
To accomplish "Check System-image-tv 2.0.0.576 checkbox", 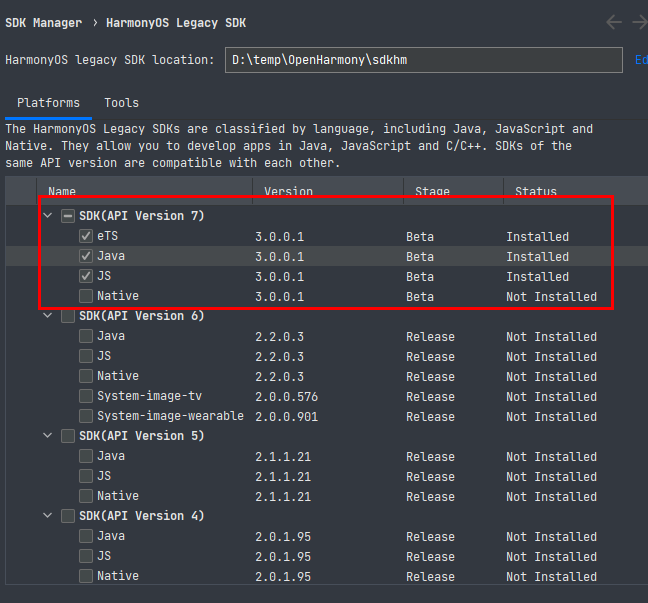I will tap(86, 396).
